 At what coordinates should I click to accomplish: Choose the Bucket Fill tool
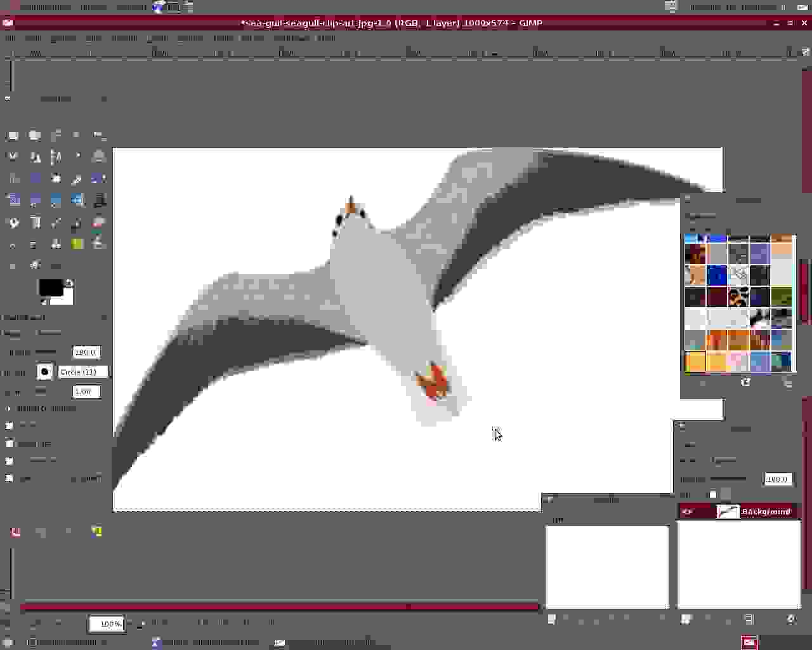tap(14, 223)
